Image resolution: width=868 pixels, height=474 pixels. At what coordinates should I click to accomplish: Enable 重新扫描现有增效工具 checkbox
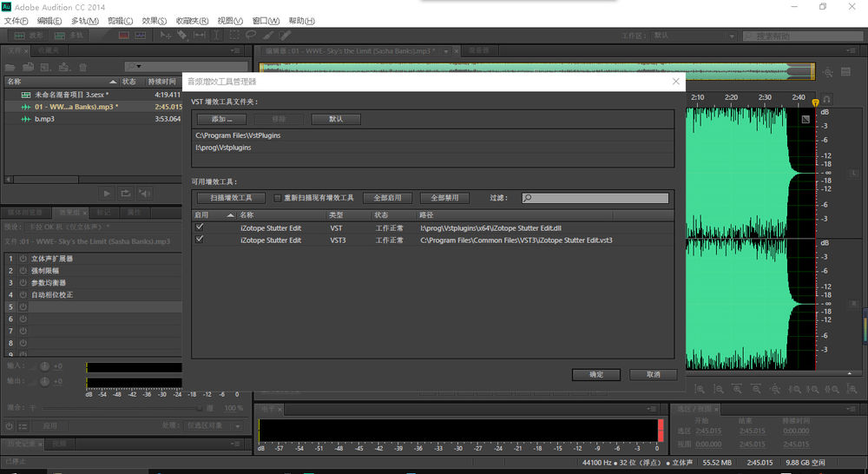pos(278,198)
